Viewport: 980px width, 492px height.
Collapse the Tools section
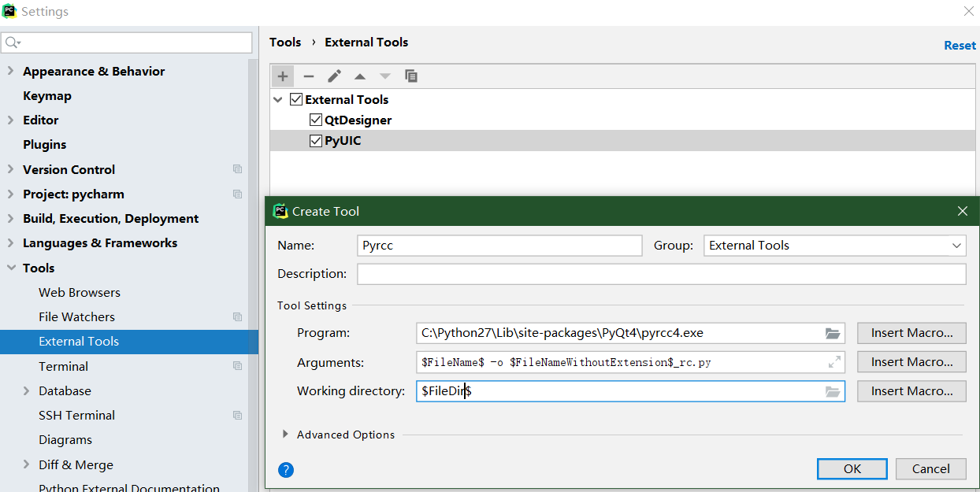(x=11, y=268)
